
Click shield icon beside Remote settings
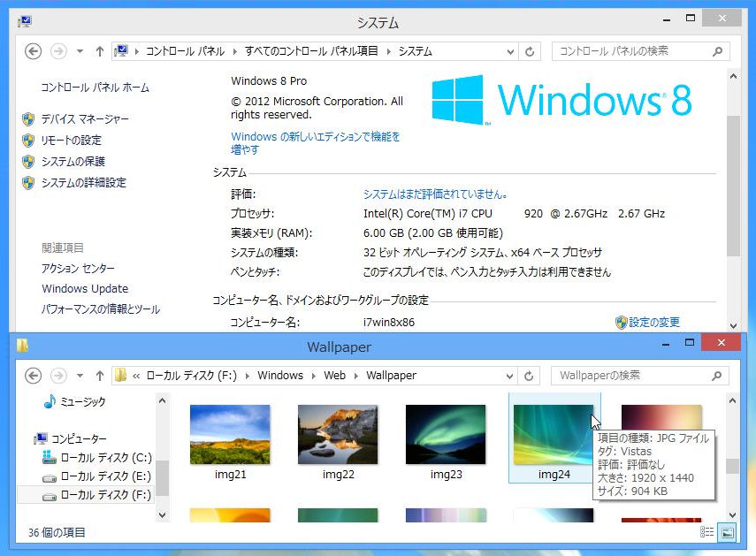coord(28,141)
